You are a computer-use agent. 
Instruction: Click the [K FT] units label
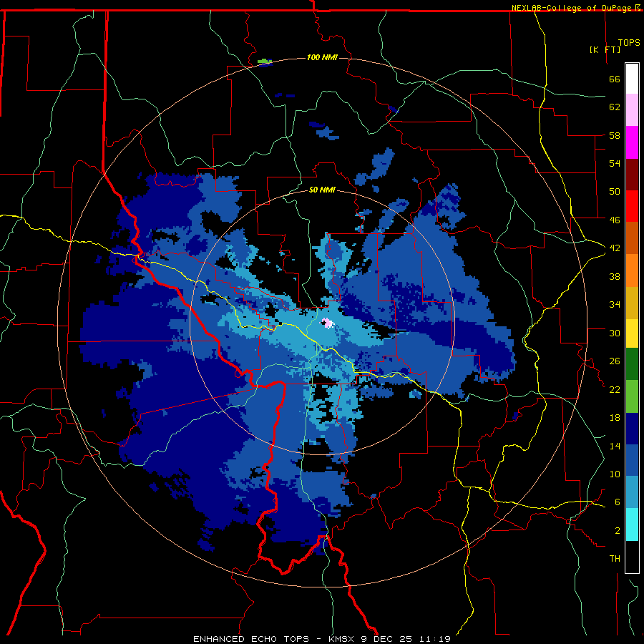605,49
